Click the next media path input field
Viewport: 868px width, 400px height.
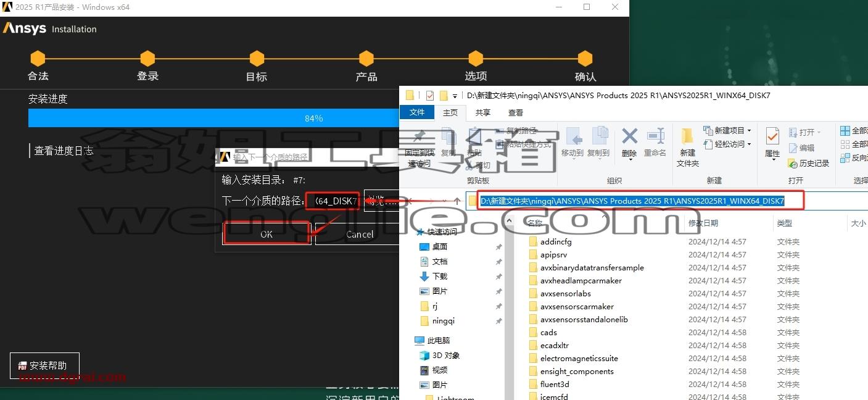333,201
